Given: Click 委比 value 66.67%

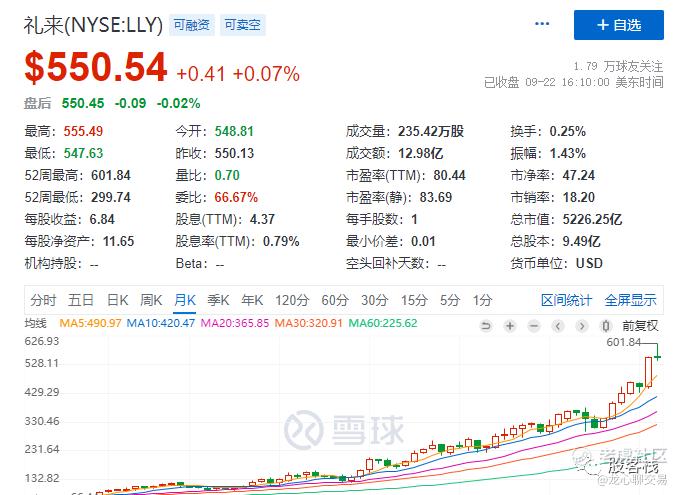Looking at the screenshot, I should [x=236, y=197].
